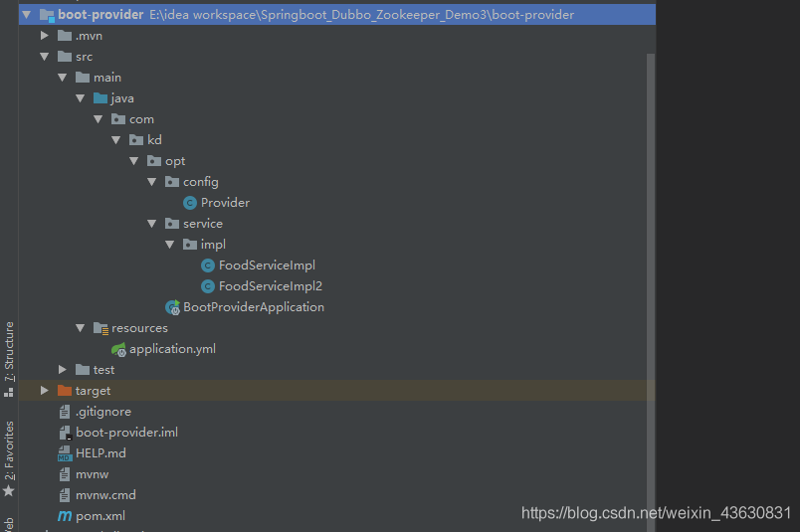Click the FoodServiceImpl class icon
Viewport: 800px width, 532px height.
[208, 266]
